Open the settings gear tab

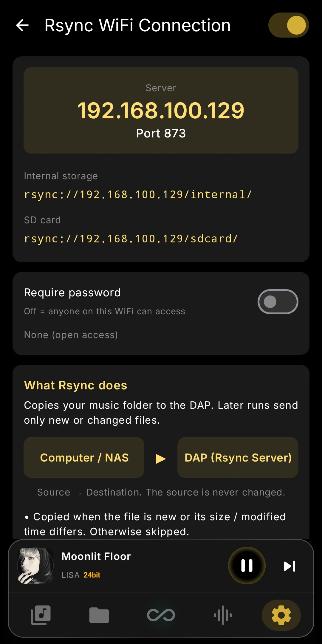(281, 615)
